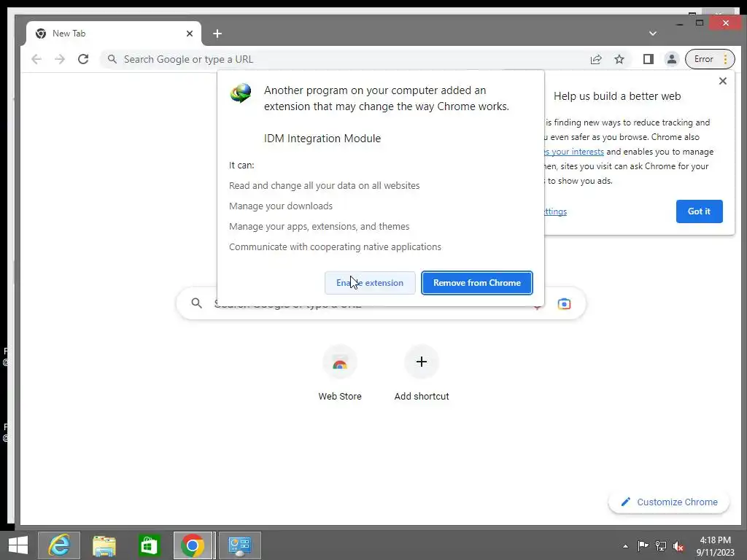Open the network status tray icon
The height and width of the screenshot is (560, 747).
click(661, 545)
